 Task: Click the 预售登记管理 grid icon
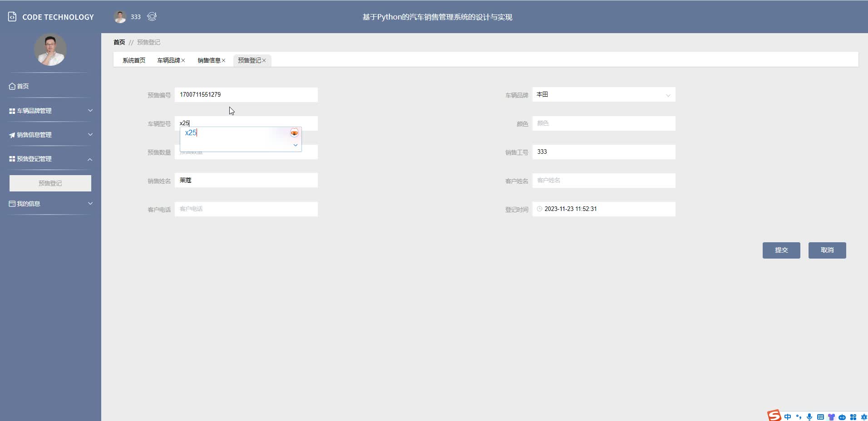[x=12, y=159]
